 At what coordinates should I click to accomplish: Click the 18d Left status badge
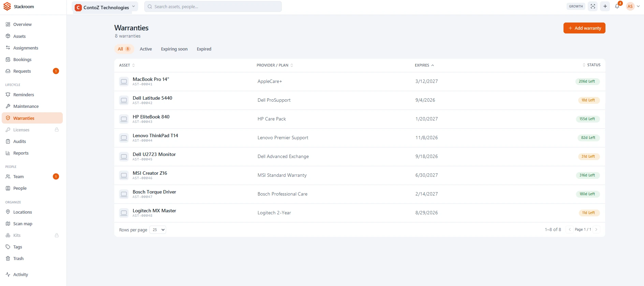589,100
